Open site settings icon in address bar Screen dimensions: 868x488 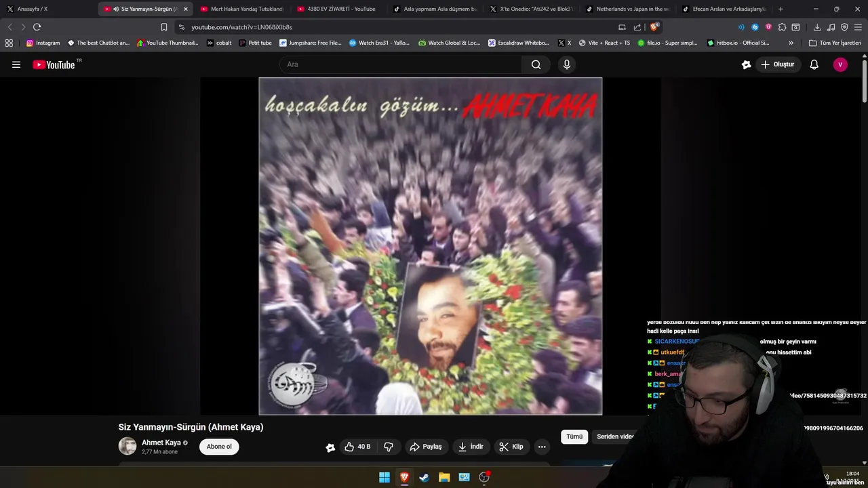(181, 27)
